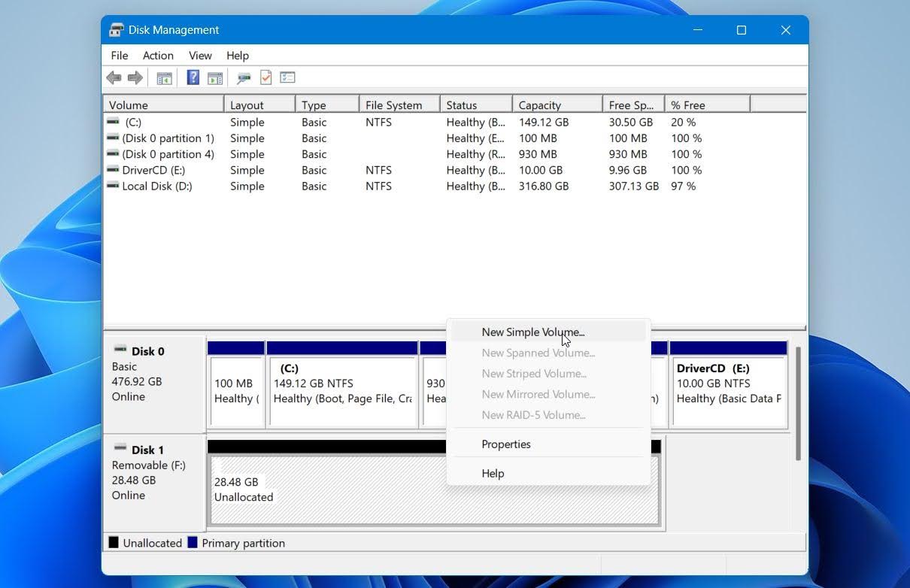
Task: Click the 307.13 GB free space cell
Action: (x=633, y=186)
